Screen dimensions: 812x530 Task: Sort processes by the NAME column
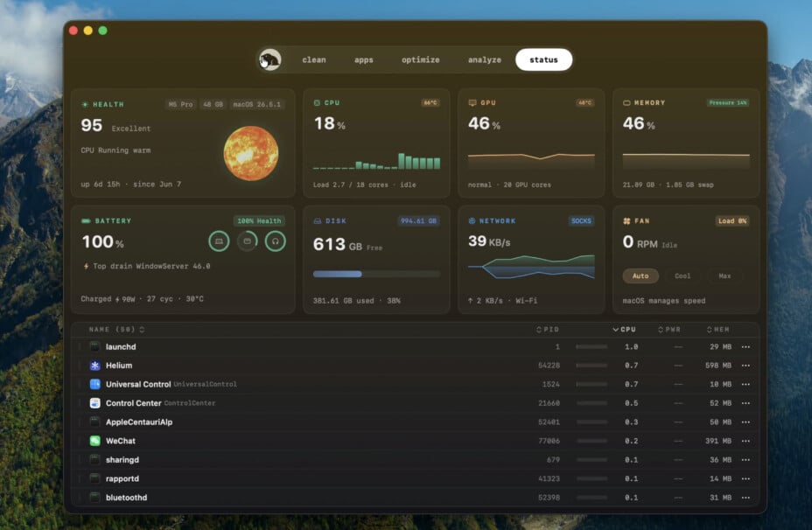116,330
